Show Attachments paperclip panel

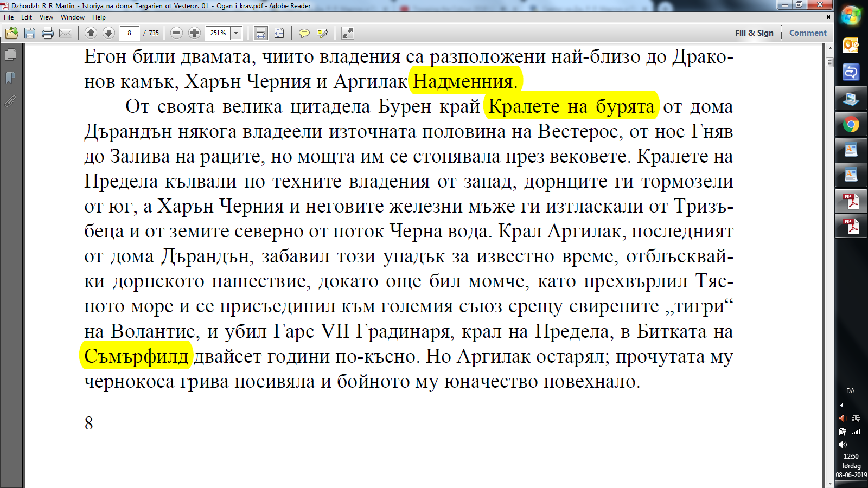[x=10, y=101]
